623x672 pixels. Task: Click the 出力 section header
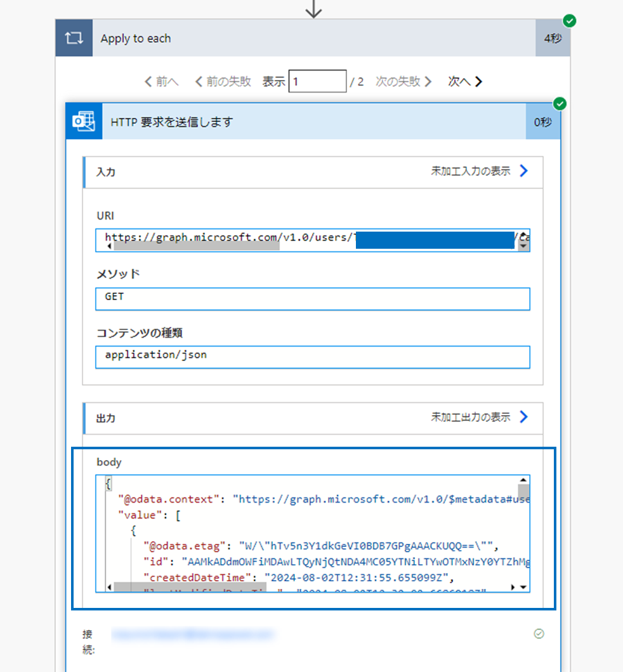(x=313, y=418)
